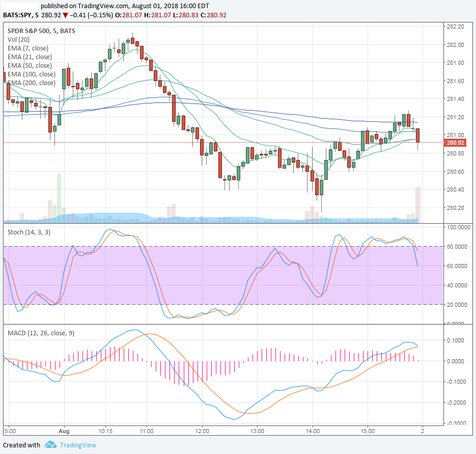476x454 pixels.
Task: Select the O:281.07 open value
Action: (x=128, y=15)
